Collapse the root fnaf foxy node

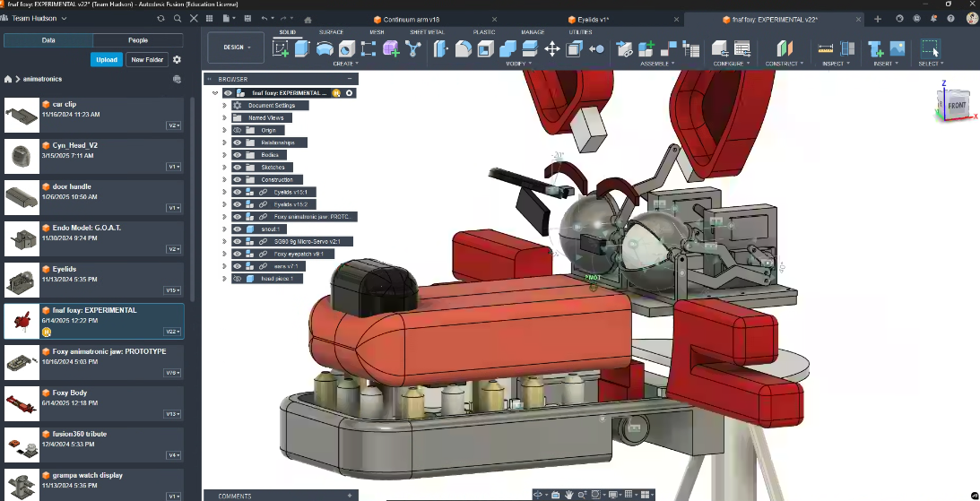tap(215, 93)
